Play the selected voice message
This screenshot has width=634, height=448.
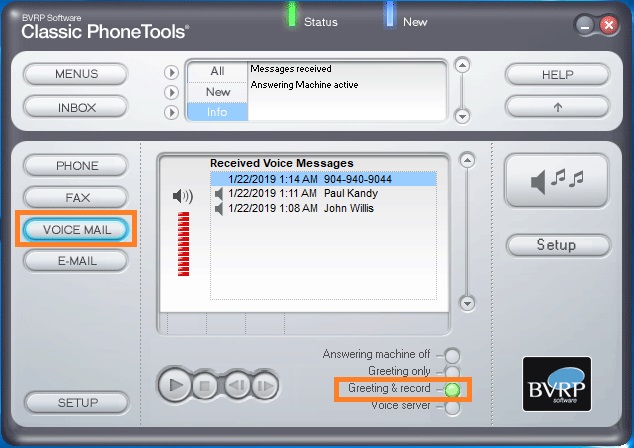point(175,385)
